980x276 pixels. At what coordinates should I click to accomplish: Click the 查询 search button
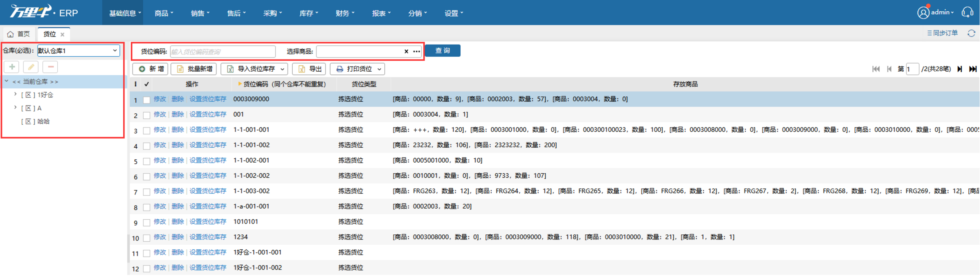click(x=442, y=51)
